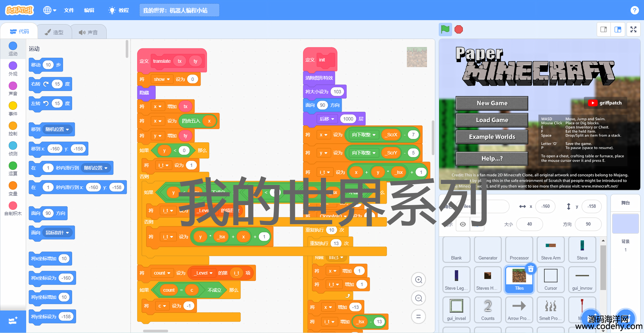This screenshot has height=333, width=644.
Task: Select the Generator sprite
Action: [x=488, y=249]
